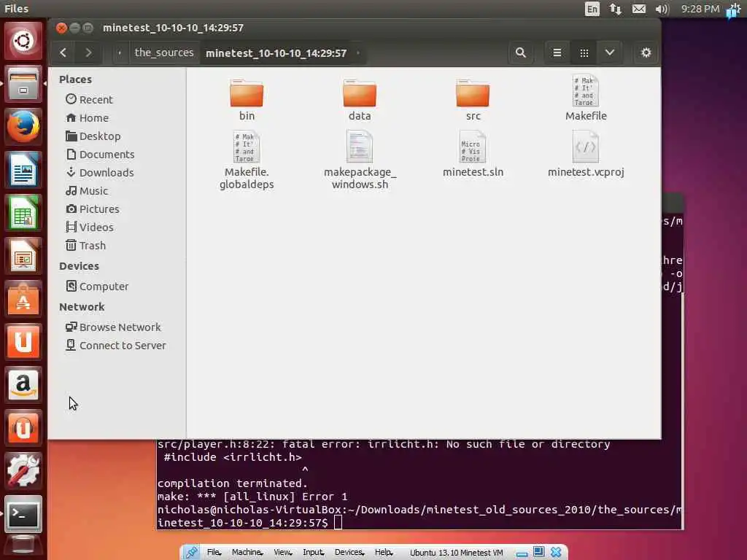The width and height of the screenshot is (747, 560).
Task: Open the VirtualBox Help menu
Action: [384, 553]
